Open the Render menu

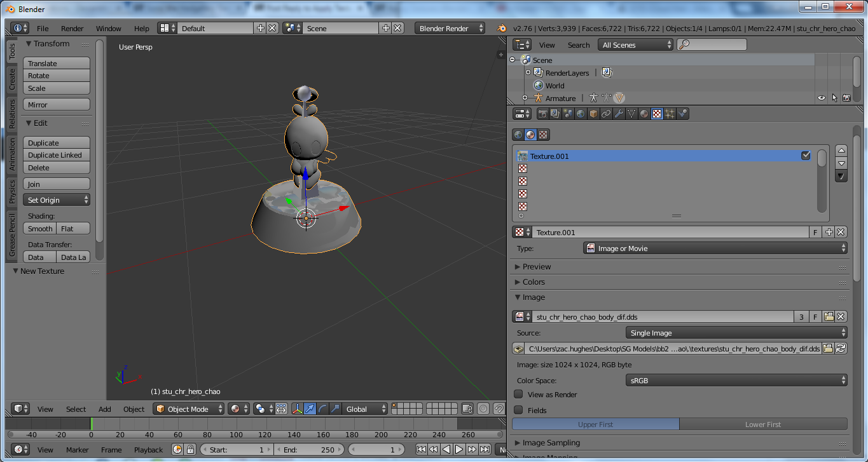coord(72,29)
